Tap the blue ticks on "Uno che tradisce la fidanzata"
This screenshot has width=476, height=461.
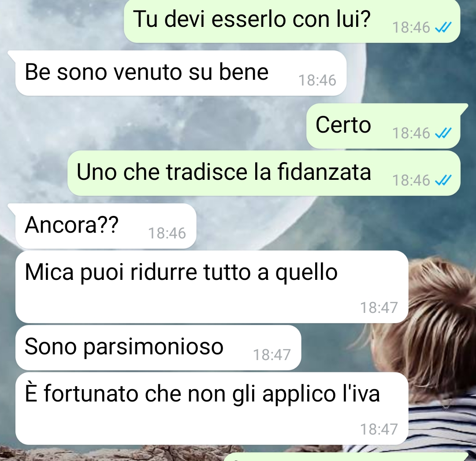pyautogui.click(x=443, y=180)
